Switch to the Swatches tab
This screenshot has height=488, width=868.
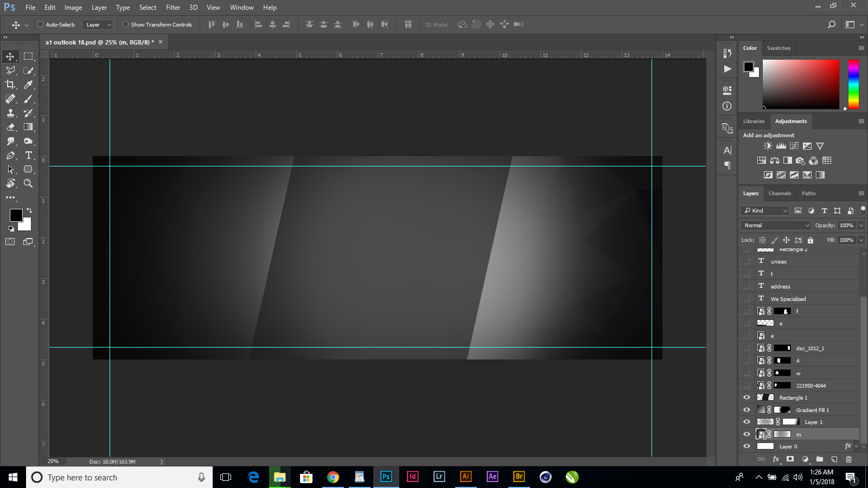(x=778, y=48)
